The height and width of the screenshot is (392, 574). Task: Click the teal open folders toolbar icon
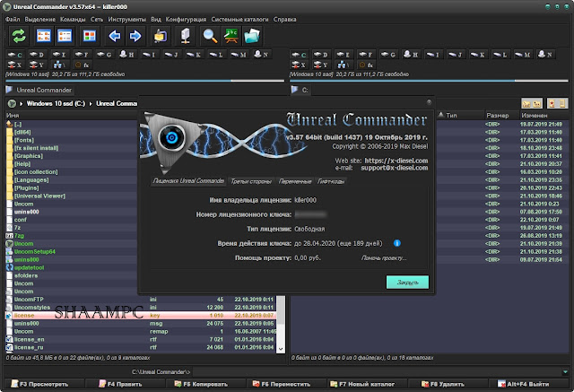(x=252, y=36)
